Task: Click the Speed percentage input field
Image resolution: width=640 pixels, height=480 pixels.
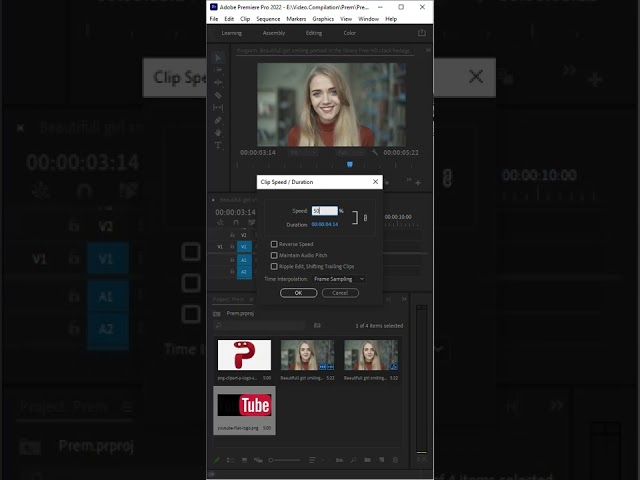Action: [324, 211]
